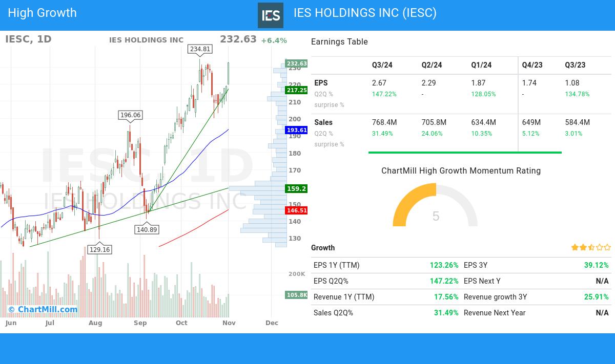The height and width of the screenshot is (364, 615).
Task: Click the 147.22% value in Growth table
Action: tap(444, 281)
